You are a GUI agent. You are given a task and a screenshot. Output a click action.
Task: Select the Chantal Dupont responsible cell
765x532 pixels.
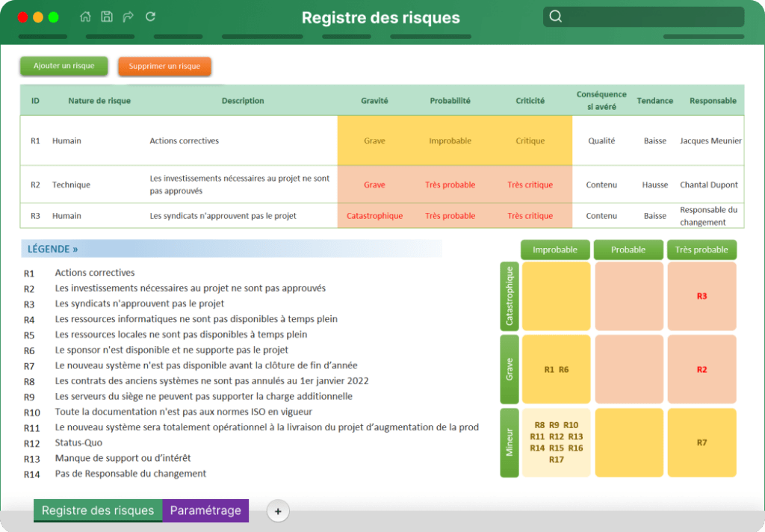tap(709, 185)
